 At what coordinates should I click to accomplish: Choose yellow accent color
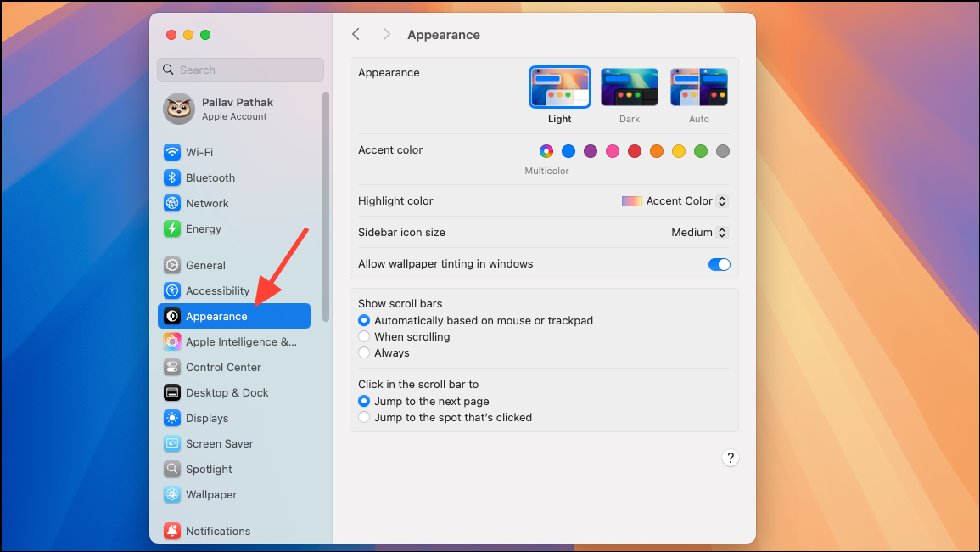click(x=679, y=151)
